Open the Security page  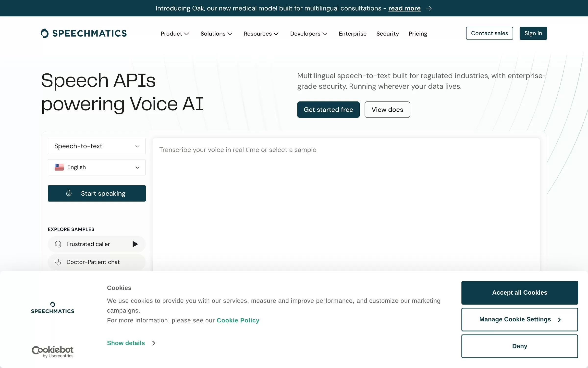[x=388, y=34]
